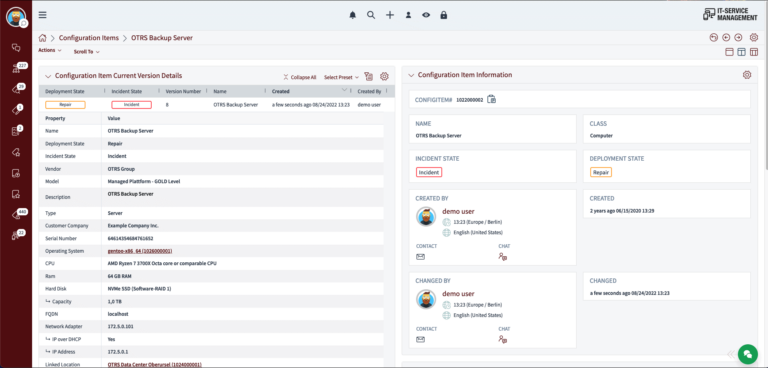Open Configuration Items breadcrumb
This screenshot has width=768, height=368.
[x=89, y=38]
